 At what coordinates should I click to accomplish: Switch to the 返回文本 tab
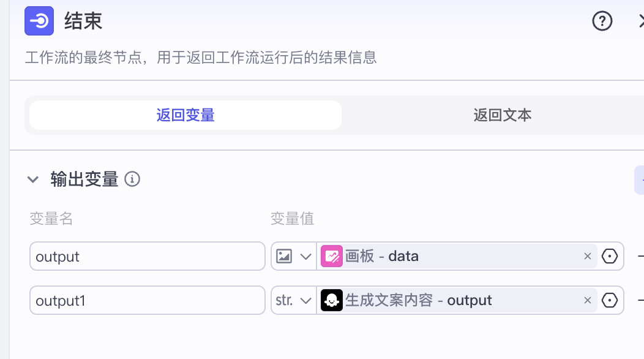coord(502,115)
